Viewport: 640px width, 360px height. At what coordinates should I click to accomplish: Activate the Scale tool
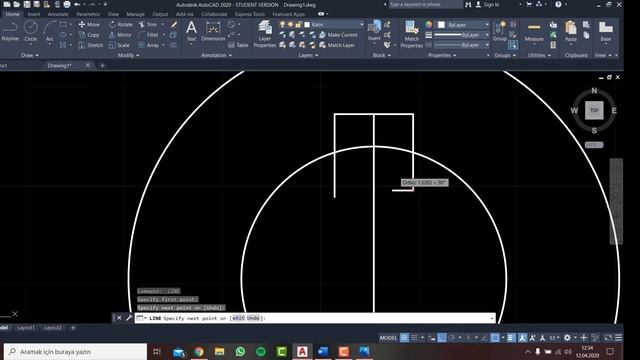tap(119, 45)
